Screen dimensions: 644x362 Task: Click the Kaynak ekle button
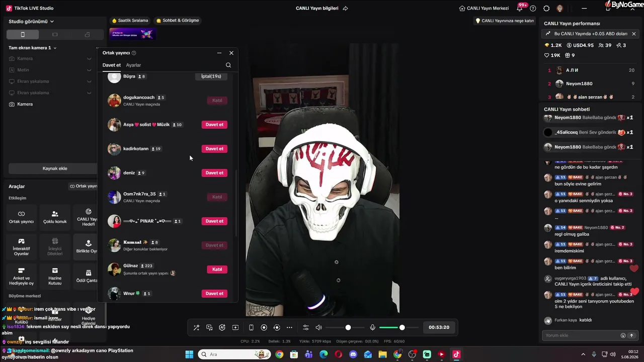[55, 168]
